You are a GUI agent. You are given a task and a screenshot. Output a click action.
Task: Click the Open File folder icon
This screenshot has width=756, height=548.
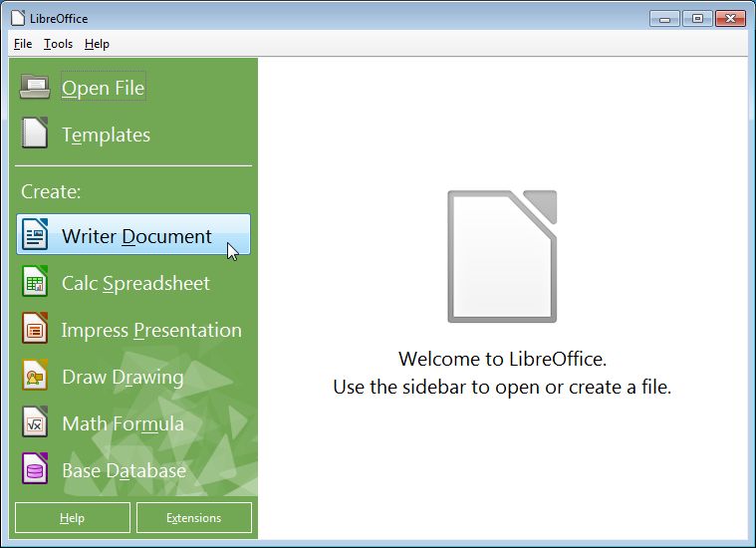tap(35, 88)
